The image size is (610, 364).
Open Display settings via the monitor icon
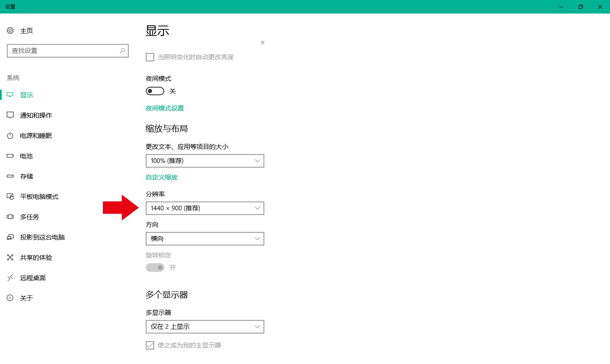pyautogui.click(x=10, y=95)
